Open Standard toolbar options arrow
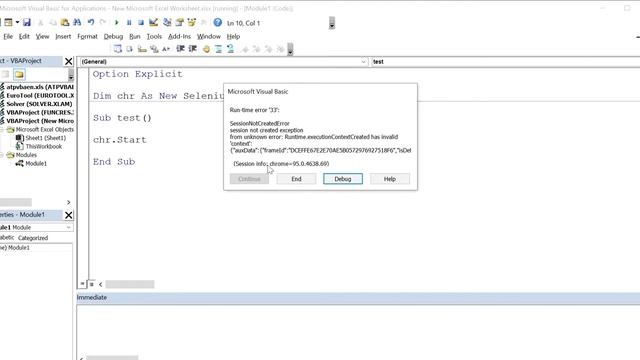The width and height of the screenshot is (640, 360). [x=332, y=23]
